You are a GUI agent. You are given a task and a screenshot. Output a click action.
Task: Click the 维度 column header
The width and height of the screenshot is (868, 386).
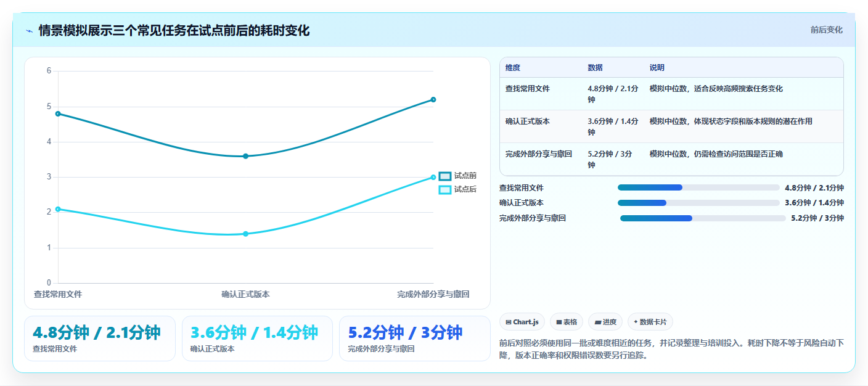pyautogui.click(x=513, y=68)
